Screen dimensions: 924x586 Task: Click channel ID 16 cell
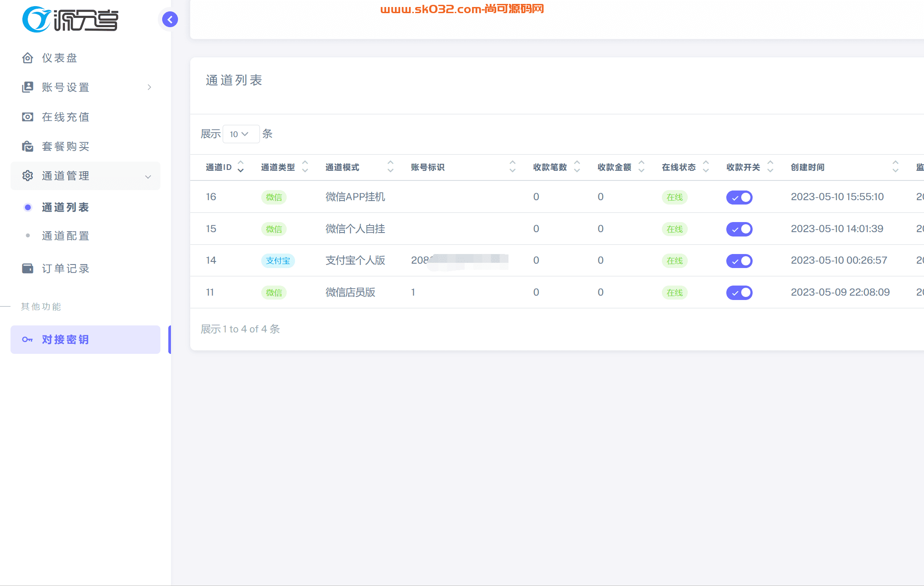click(211, 197)
